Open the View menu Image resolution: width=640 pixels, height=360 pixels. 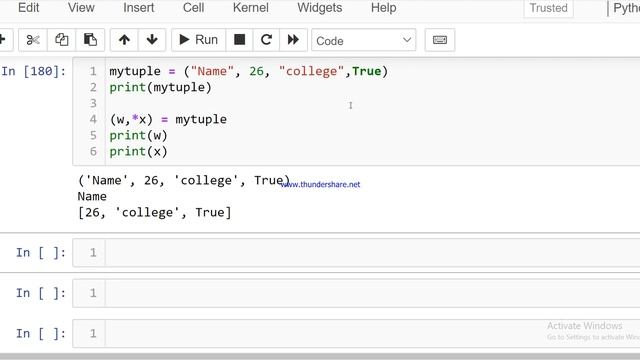81,8
